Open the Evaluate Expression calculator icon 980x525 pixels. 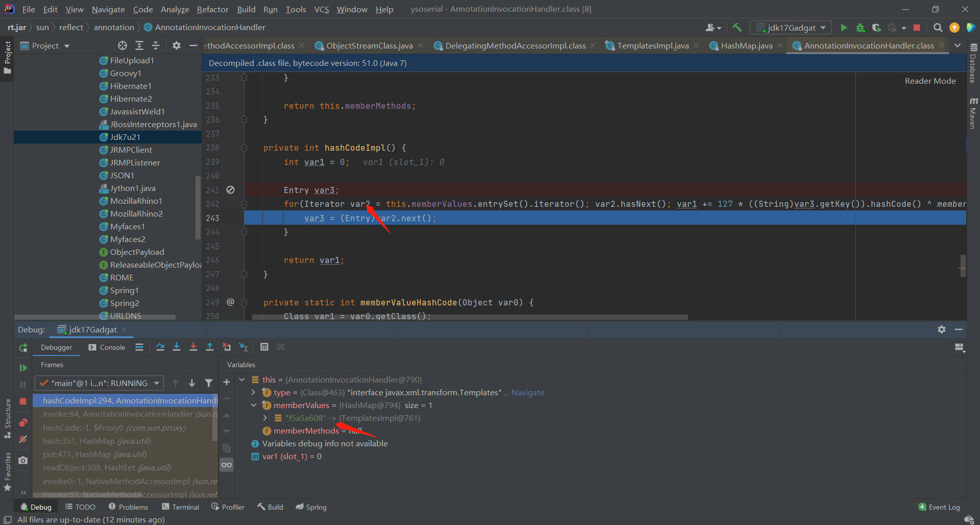(x=264, y=347)
